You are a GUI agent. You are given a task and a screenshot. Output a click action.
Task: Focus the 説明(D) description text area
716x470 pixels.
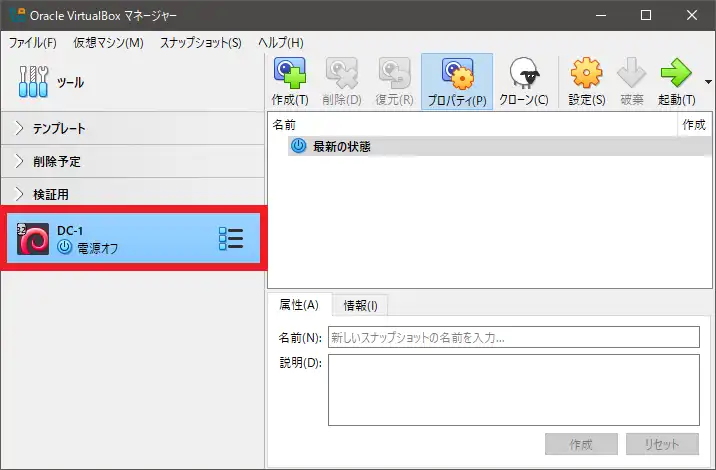click(514, 390)
